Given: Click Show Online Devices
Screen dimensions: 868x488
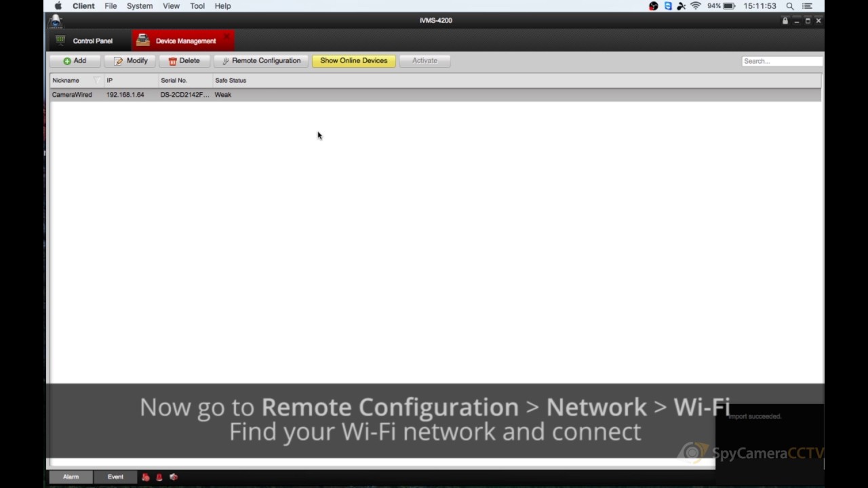Looking at the screenshot, I should coord(354,61).
